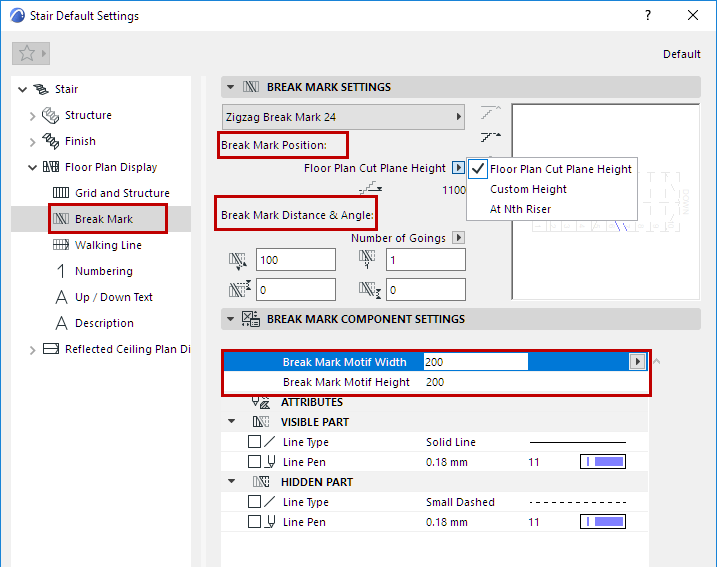Expand Reflected Ceiling Plan Display tree node
The height and width of the screenshot is (567, 717).
click(32, 350)
